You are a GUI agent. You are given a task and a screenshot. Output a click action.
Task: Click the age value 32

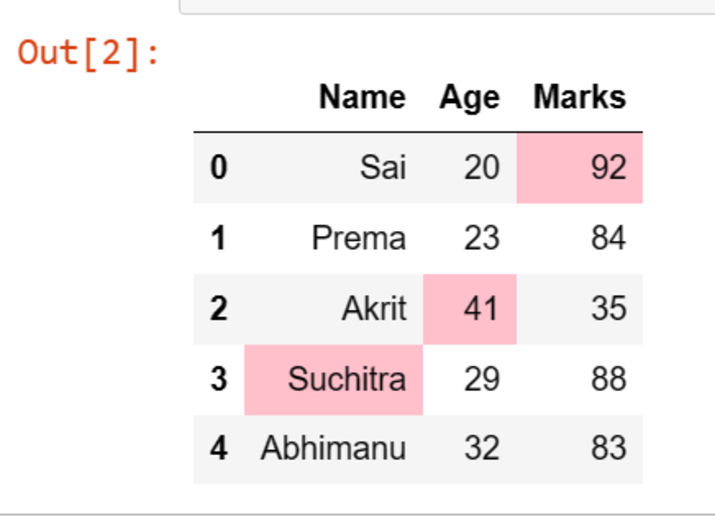tap(481, 448)
